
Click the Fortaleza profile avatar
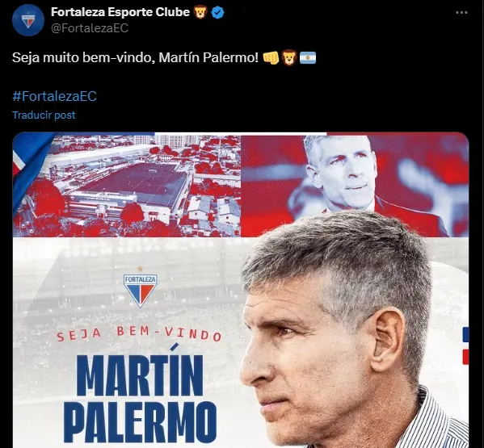click(x=28, y=20)
